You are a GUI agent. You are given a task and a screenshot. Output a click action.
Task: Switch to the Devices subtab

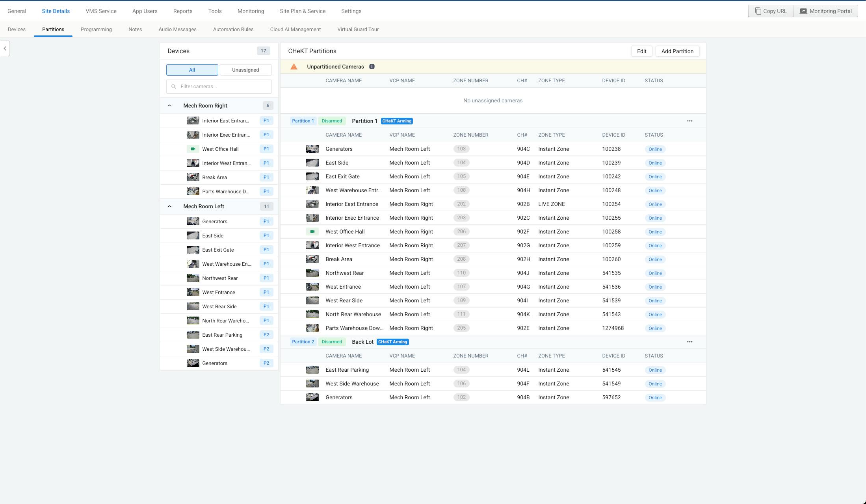click(17, 29)
